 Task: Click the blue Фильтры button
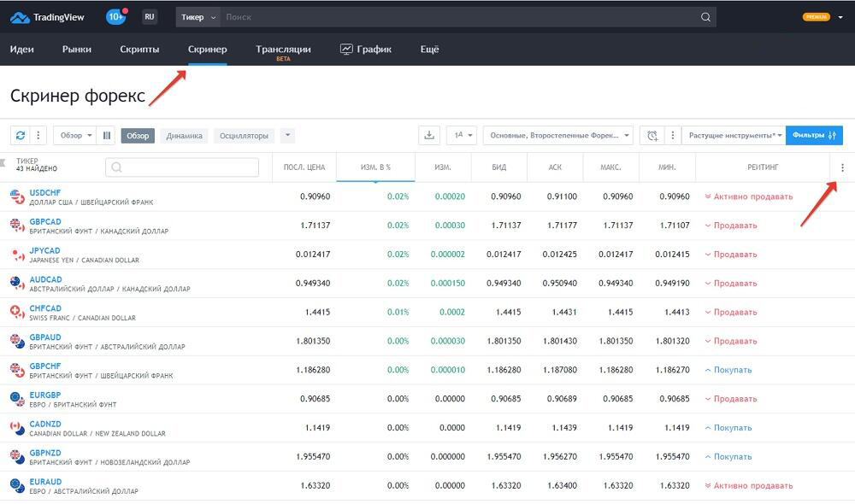814,136
